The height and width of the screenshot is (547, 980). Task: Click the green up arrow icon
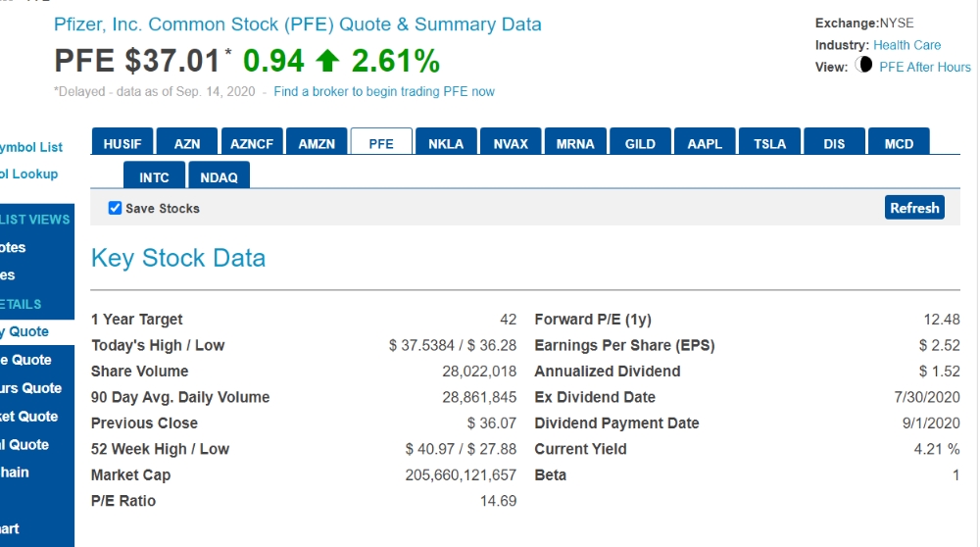pyautogui.click(x=327, y=61)
